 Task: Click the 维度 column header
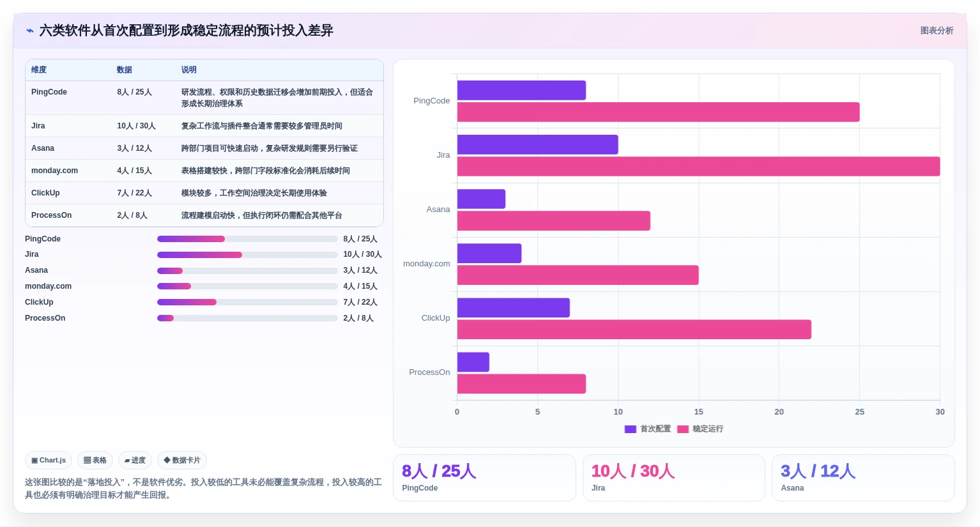(39, 70)
